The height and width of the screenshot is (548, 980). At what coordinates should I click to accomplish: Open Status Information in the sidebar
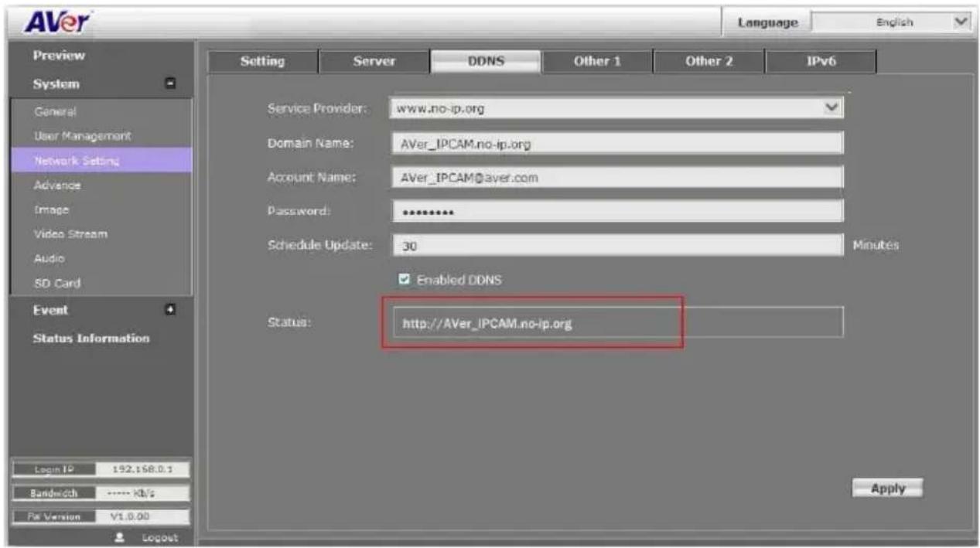point(91,339)
